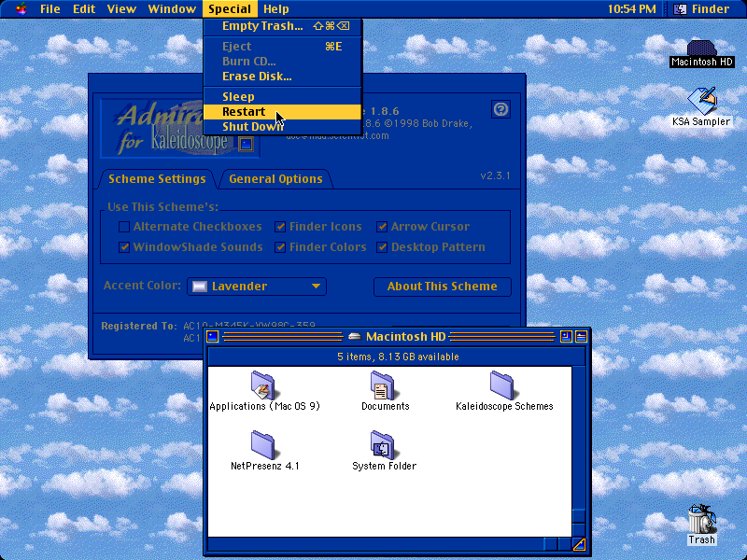
Task: Toggle the WindowShade Sounds checkbox
Action: [124, 247]
